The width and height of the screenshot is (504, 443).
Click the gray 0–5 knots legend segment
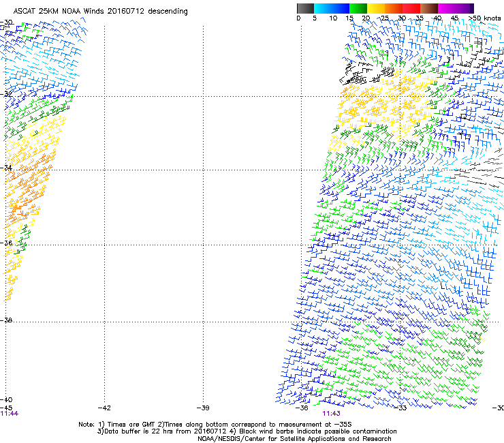tap(305, 8)
